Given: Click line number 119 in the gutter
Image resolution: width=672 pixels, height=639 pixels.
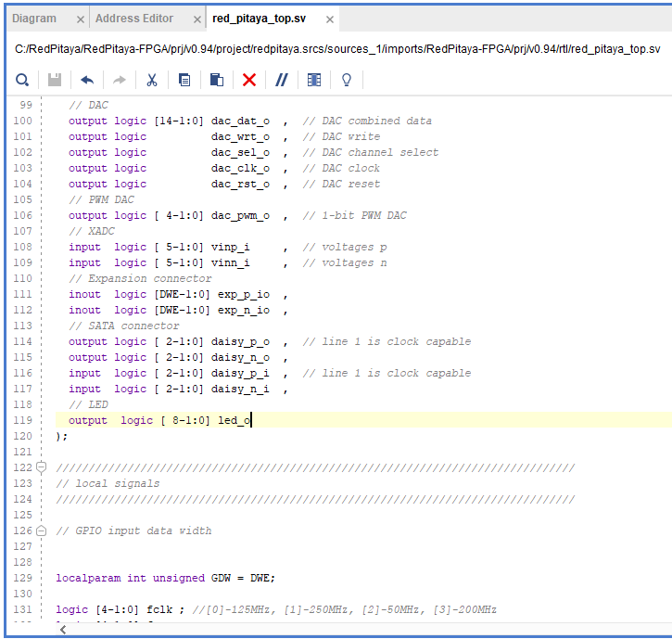Looking at the screenshot, I should coord(23,420).
